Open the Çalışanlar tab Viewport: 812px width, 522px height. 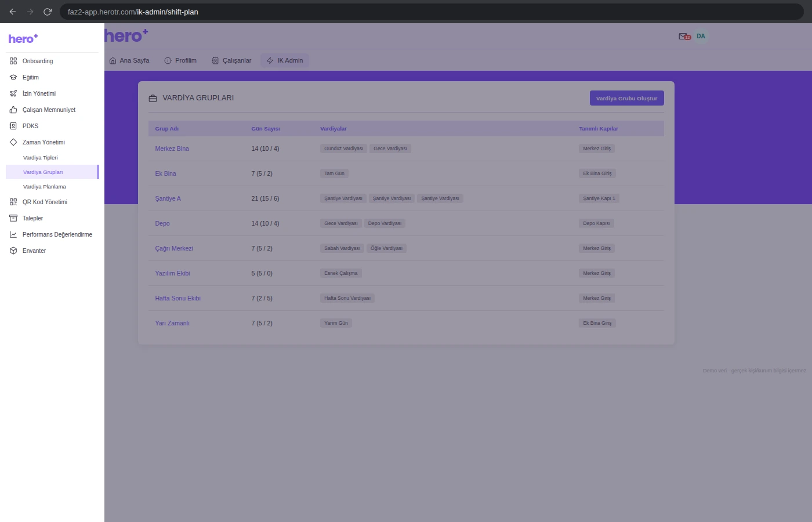tap(231, 60)
